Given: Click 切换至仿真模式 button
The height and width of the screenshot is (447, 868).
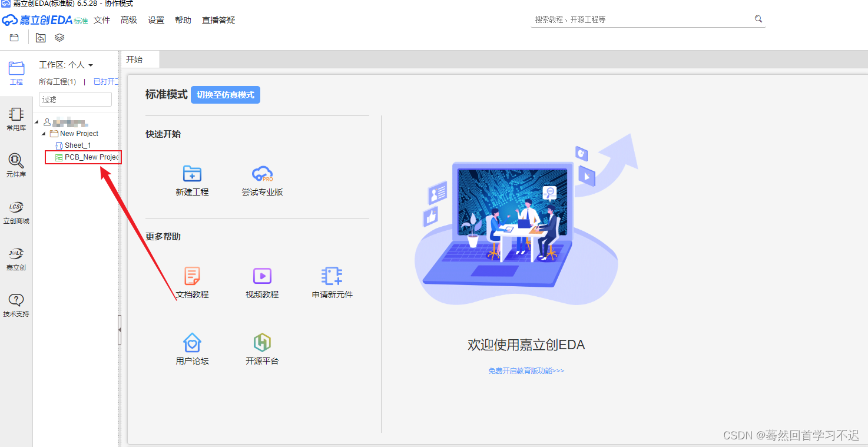Looking at the screenshot, I should pyautogui.click(x=226, y=95).
